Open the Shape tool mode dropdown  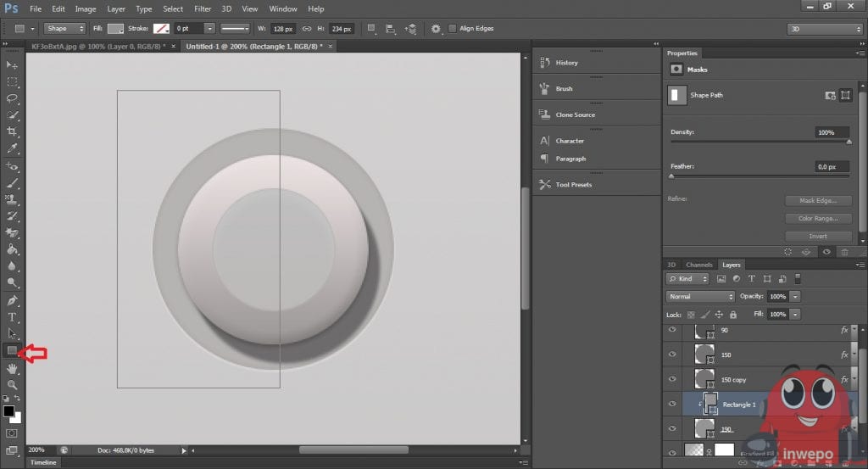click(64, 29)
